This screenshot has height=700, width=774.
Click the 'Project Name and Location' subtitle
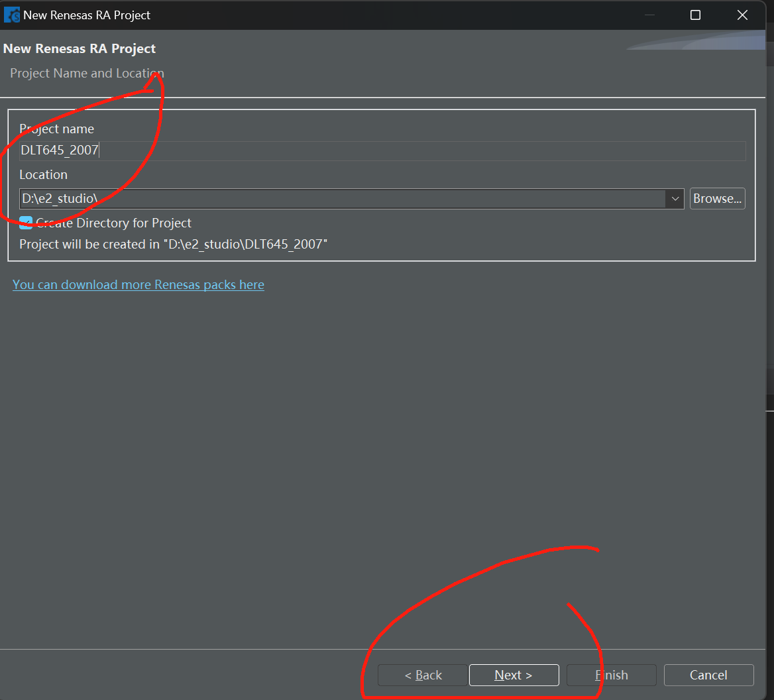pyautogui.click(x=87, y=73)
